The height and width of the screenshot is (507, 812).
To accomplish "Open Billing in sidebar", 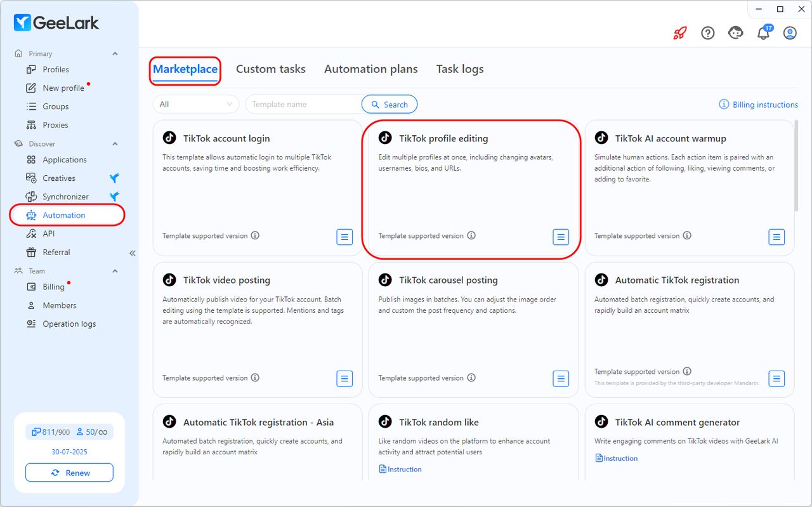I will [54, 287].
